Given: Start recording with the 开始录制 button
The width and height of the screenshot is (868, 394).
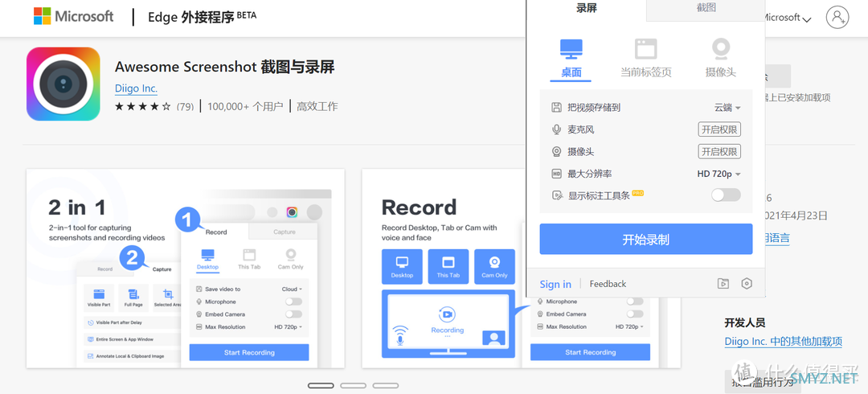Looking at the screenshot, I should pyautogui.click(x=646, y=240).
